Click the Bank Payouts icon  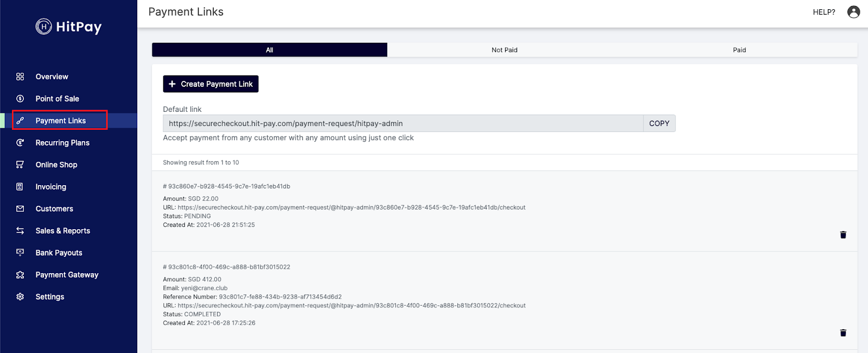point(20,253)
